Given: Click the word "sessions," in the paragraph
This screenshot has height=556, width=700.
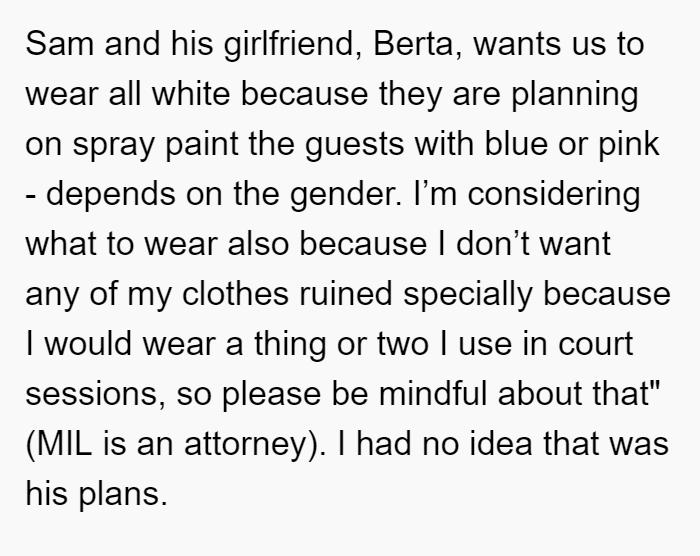Looking at the screenshot, I should click(96, 395).
